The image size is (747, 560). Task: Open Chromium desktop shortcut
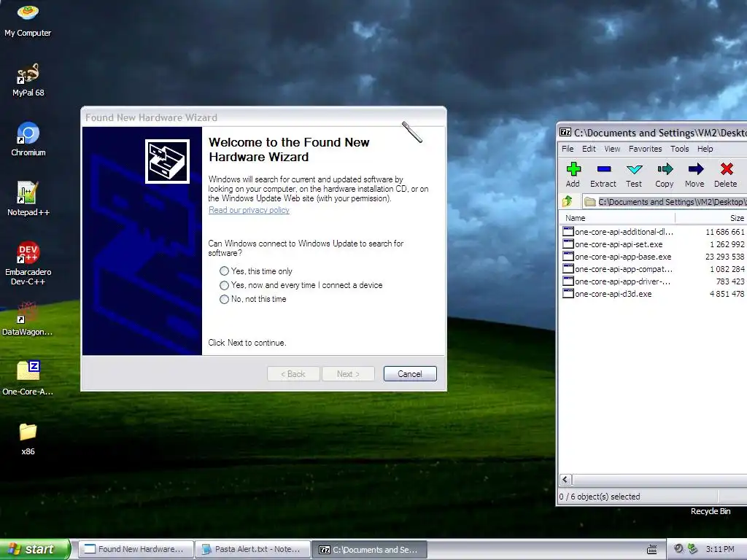coord(28,139)
